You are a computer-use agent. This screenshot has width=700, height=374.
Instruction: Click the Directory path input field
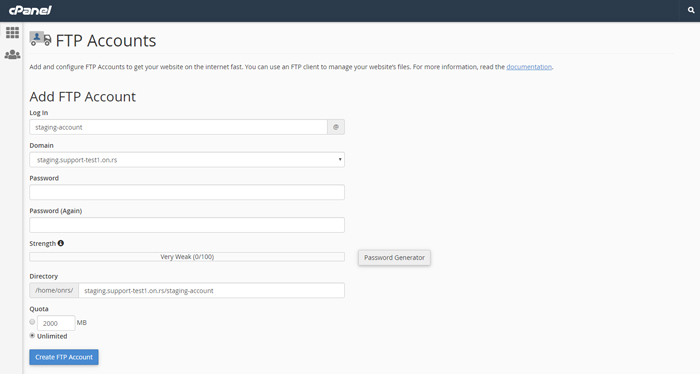212,291
